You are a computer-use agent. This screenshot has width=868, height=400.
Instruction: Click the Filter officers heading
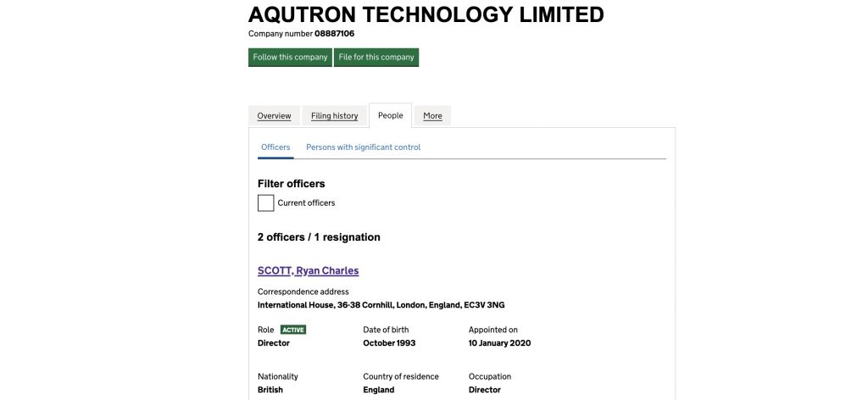point(291,183)
